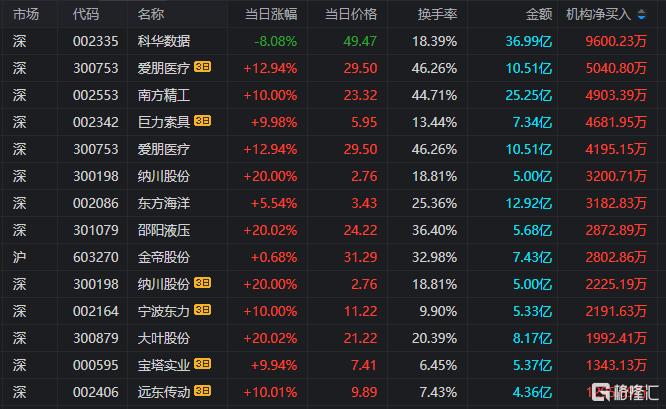The height and width of the screenshot is (409, 666).
Task: Click the 当日价格 column header
Action: click(x=350, y=14)
